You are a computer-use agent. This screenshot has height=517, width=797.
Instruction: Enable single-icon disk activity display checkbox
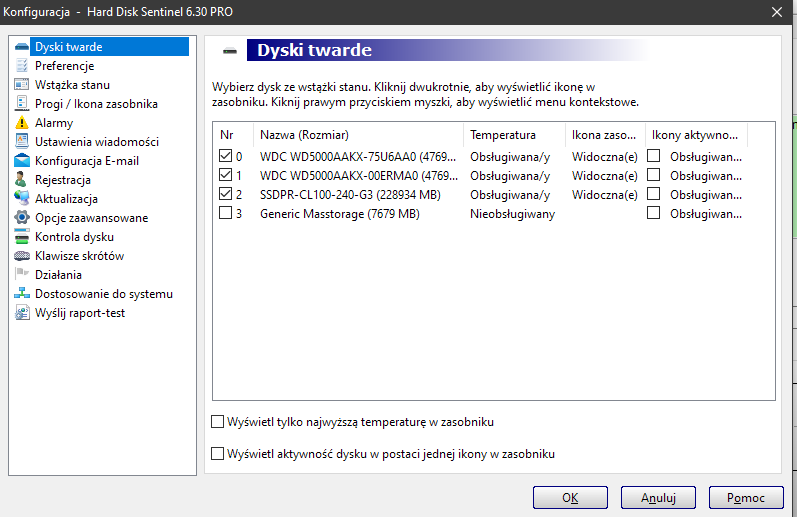tap(218, 454)
